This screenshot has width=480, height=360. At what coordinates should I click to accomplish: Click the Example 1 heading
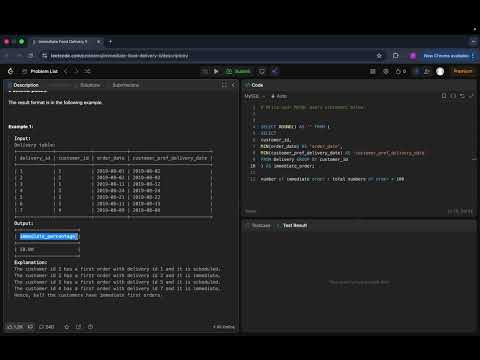(x=21, y=127)
